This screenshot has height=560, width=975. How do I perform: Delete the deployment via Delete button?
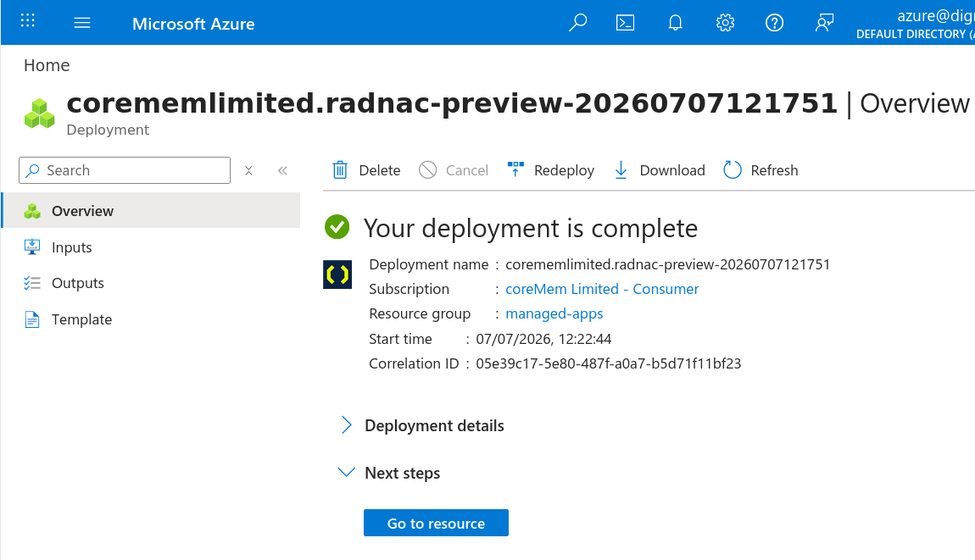tap(366, 170)
